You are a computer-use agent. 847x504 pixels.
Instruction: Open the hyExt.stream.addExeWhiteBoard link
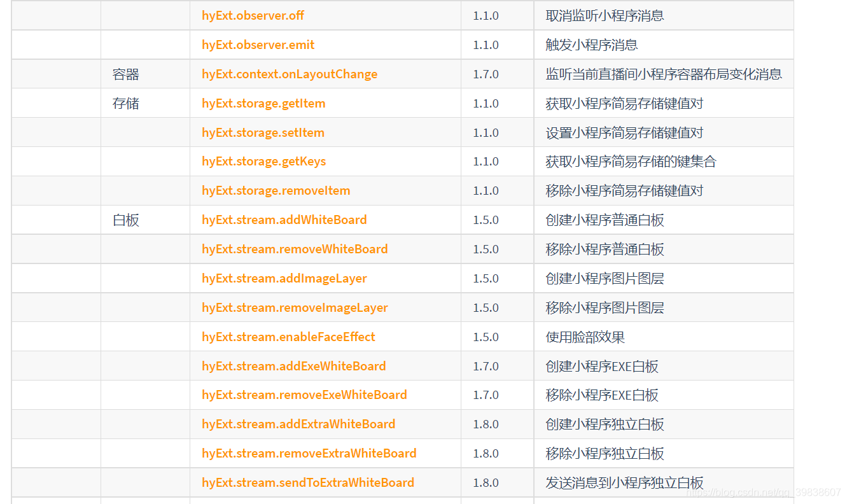[293, 366]
